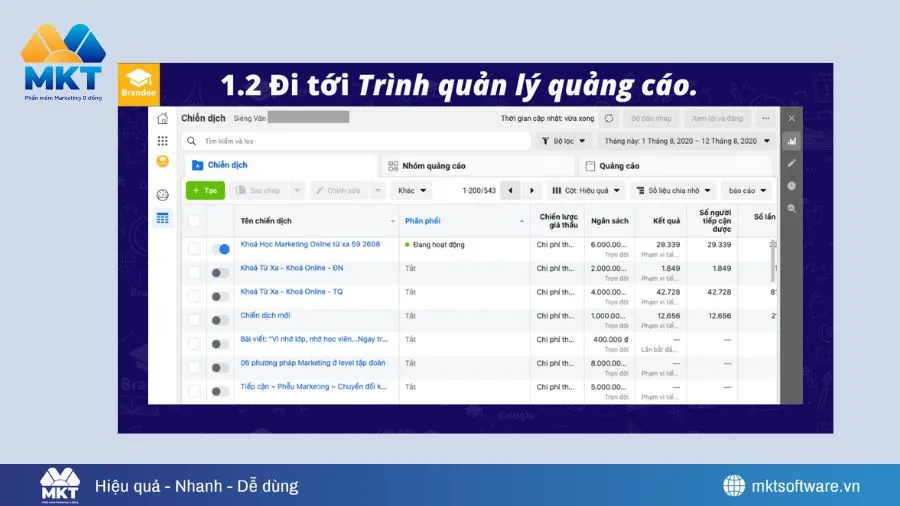Image resolution: width=900 pixels, height=506 pixels.
Task: Open the báo cáo reports dropdown
Action: [x=747, y=190]
